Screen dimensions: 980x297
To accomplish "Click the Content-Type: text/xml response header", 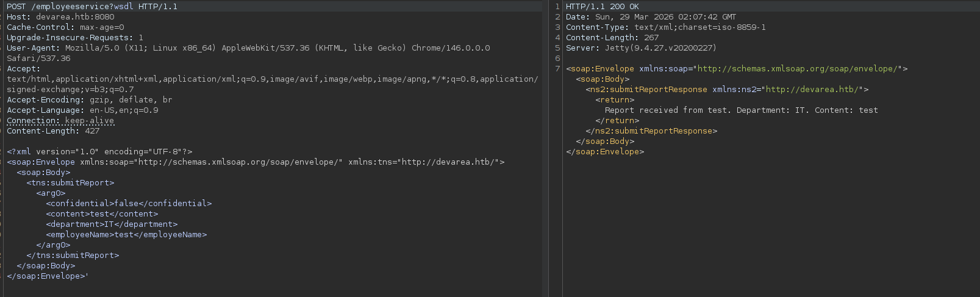I will point(666,27).
